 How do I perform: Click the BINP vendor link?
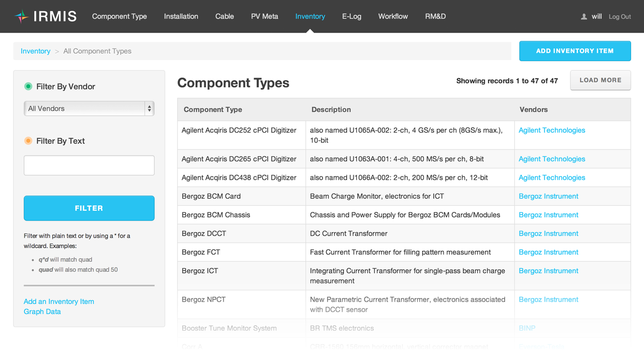[527, 328]
